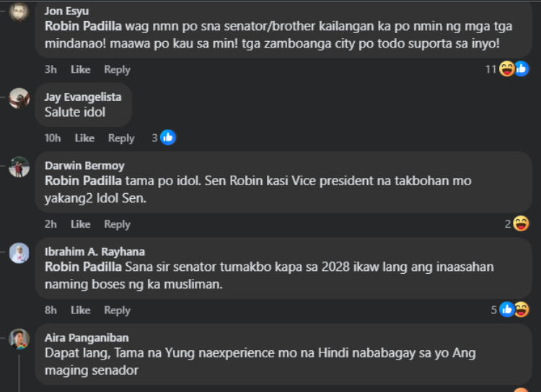The height and width of the screenshot is (392, 541).
Task: Click the reaction icons on Jon Esyu's comment
Action: [514, 69]
